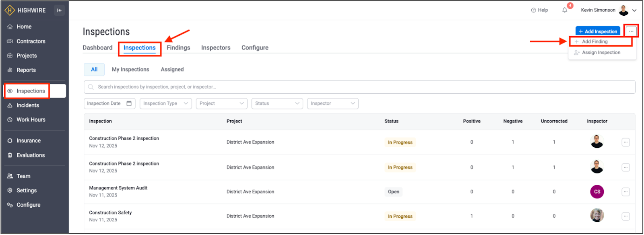Open the calendar icon in Inspection Date
The height and width of the screenshot is (235, 644).
coord(129,103)
